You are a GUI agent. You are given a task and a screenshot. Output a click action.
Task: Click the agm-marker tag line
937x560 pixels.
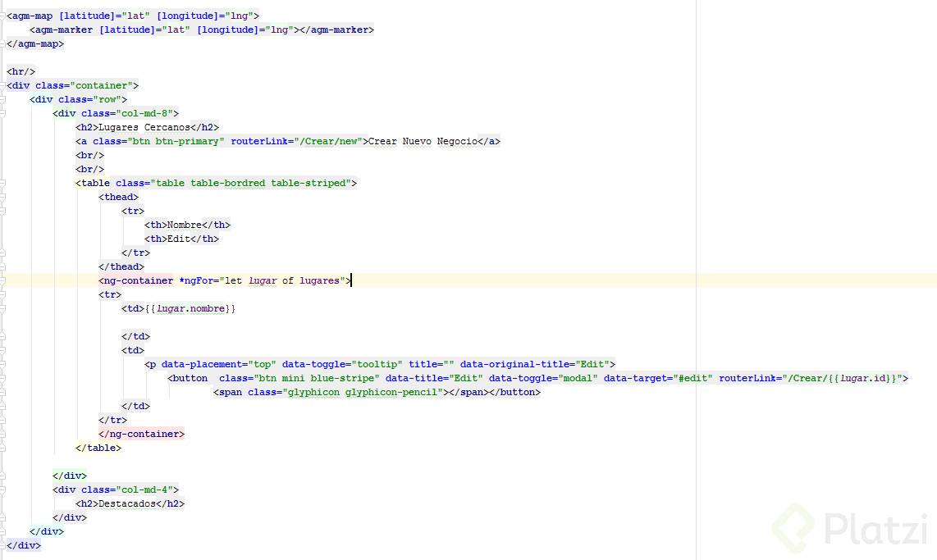[x=201, y=30]
